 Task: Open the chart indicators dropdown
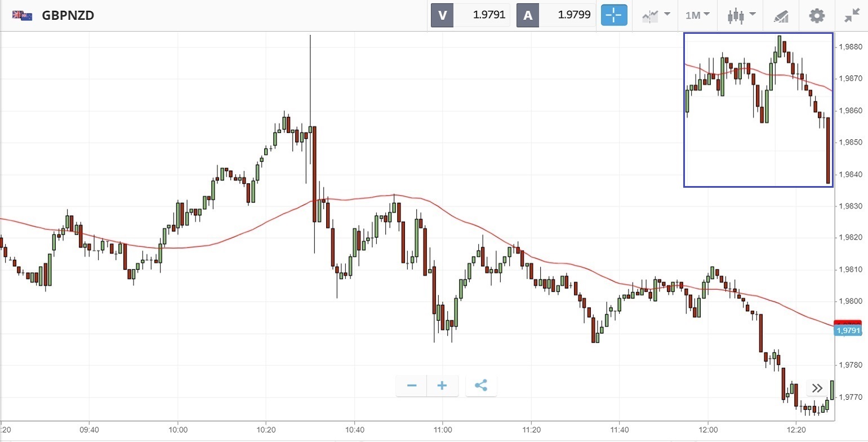(656, 15)
